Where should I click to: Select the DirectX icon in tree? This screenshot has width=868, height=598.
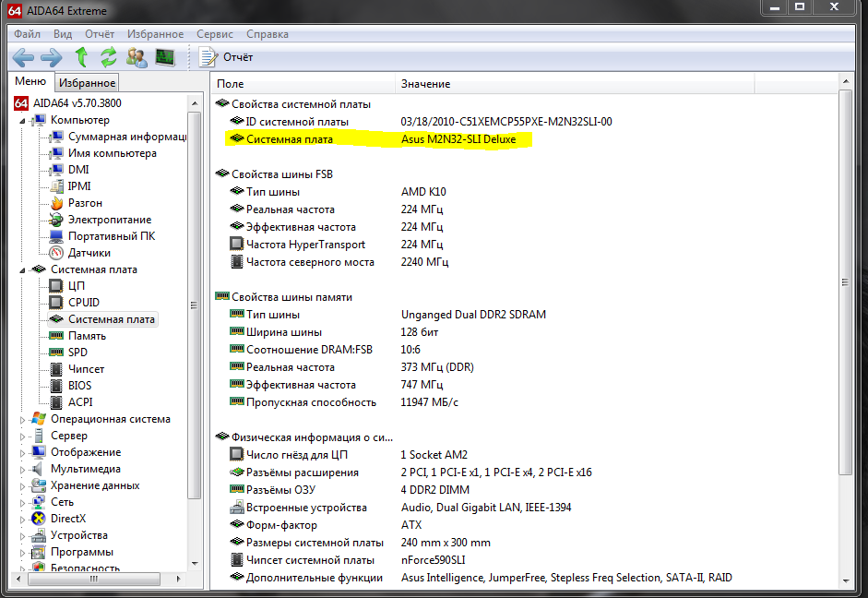click(x=39, y=519)
